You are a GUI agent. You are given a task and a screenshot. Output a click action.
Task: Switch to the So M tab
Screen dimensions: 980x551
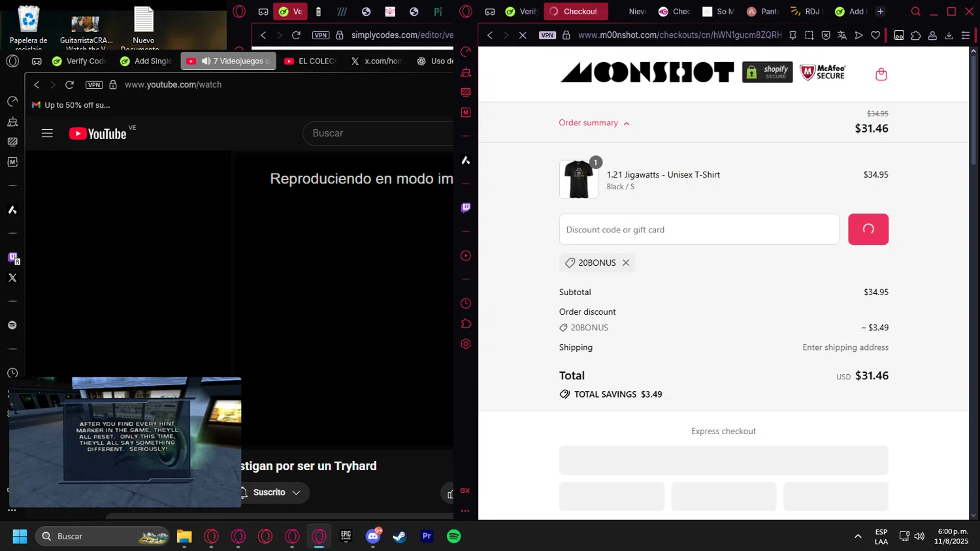719,11
